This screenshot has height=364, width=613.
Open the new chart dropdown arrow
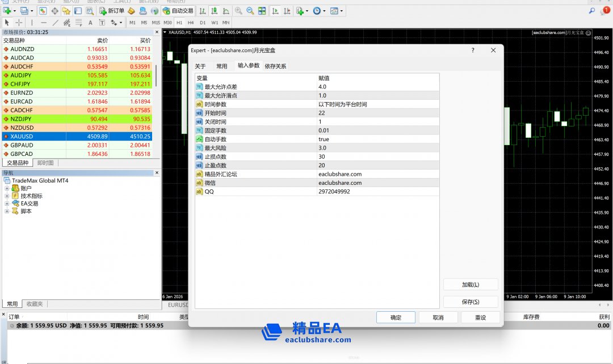tap(15, 11)
